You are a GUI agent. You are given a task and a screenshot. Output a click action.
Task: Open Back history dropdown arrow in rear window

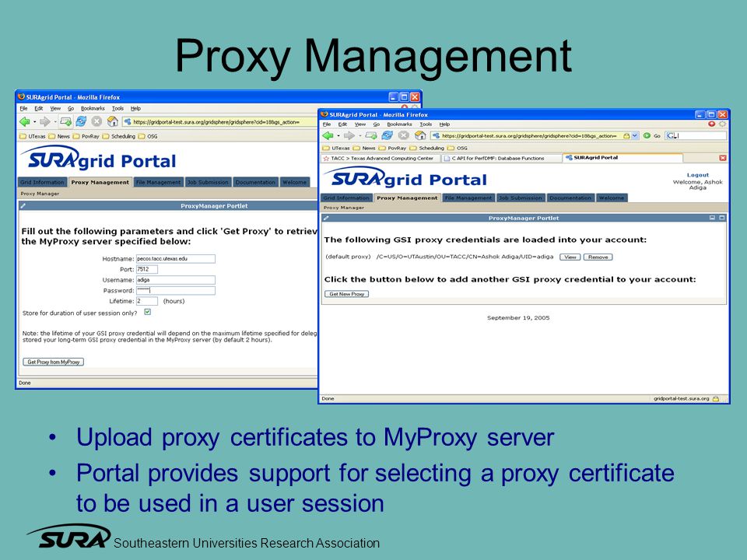coord(35,122)
